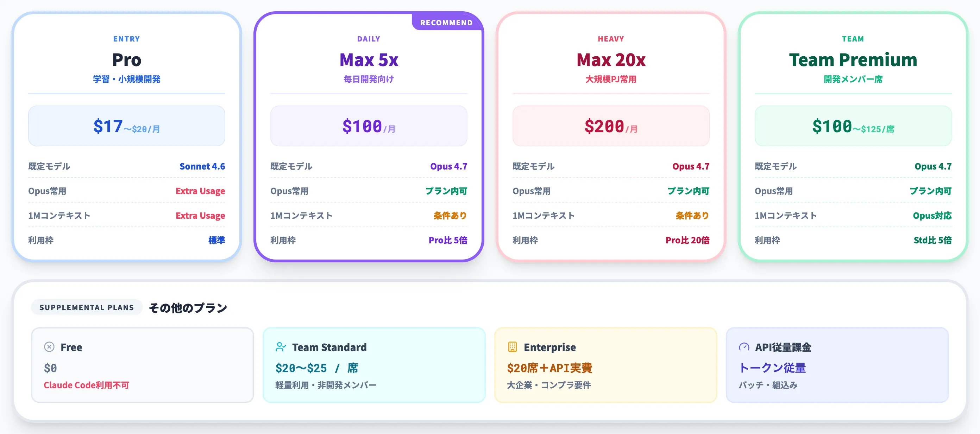Click Opus 4.7 in the Max 20x card
This screenshot has height=434, width=980.
click(x=691, y=166)
